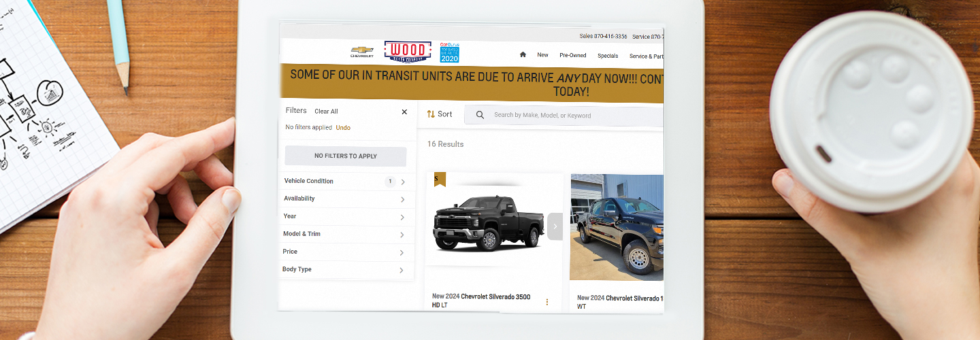Click Clear All filters
This screenshot has height=340, width=980.
point(326,112)
